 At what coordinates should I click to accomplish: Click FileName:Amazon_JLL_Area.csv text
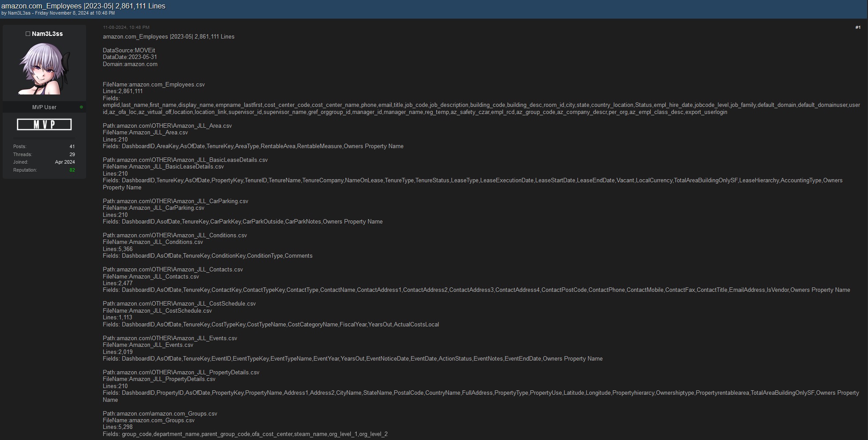(x=145, y=133)
